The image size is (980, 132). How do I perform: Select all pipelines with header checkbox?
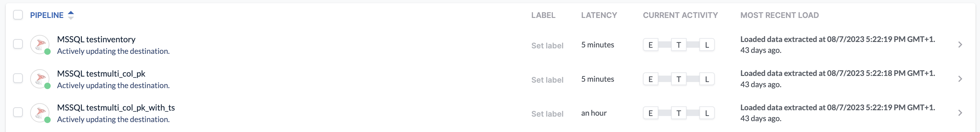(18, 15)
